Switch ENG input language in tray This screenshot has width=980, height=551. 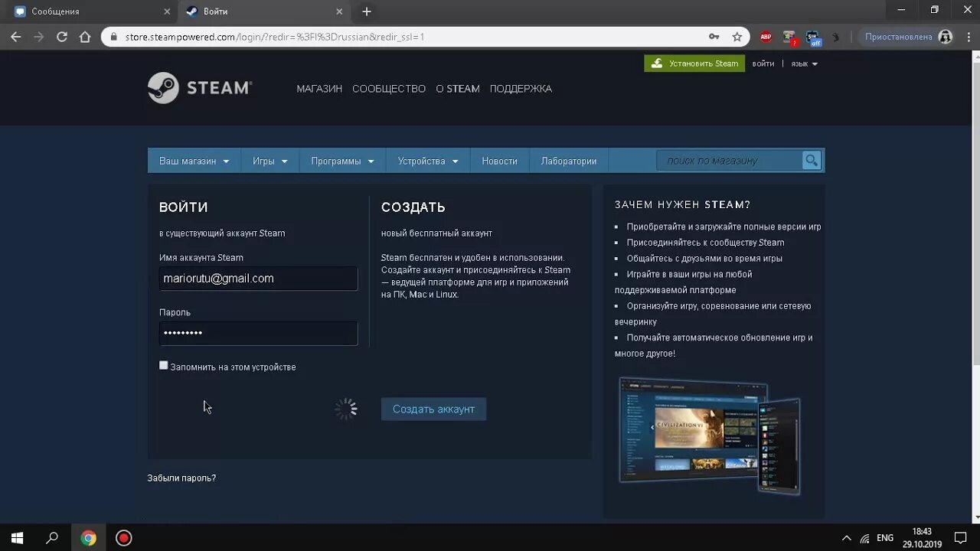point(885,538)
